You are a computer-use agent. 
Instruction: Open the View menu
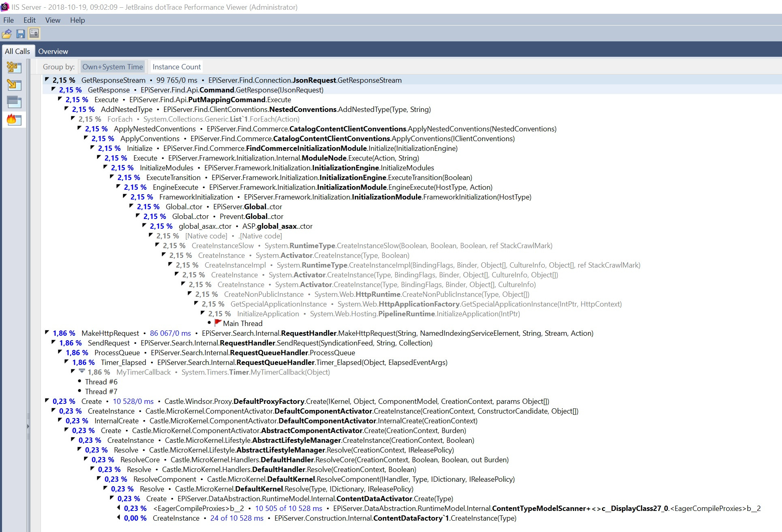(x=53, y=20)
